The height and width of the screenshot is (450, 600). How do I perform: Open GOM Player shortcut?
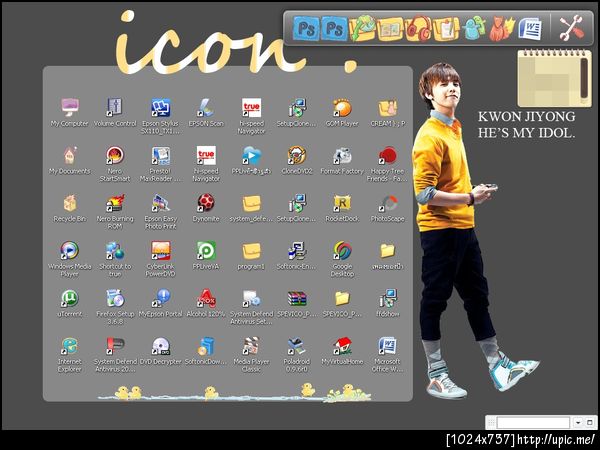pyautogui.click(x=342, y=112)
